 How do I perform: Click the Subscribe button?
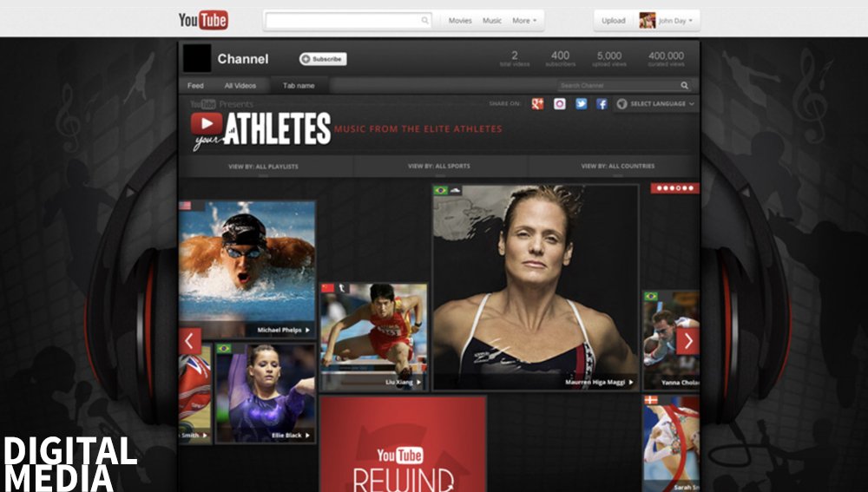(323, 59)
